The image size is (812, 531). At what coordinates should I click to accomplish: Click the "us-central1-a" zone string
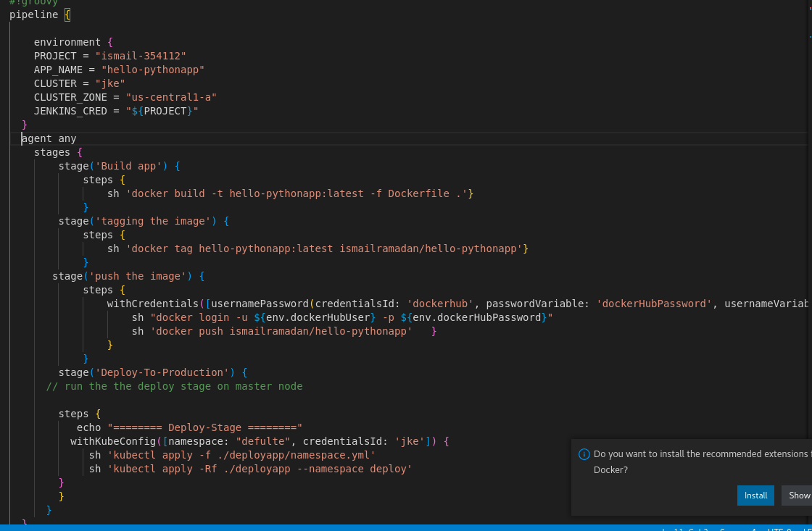click(x=171, y=97)
